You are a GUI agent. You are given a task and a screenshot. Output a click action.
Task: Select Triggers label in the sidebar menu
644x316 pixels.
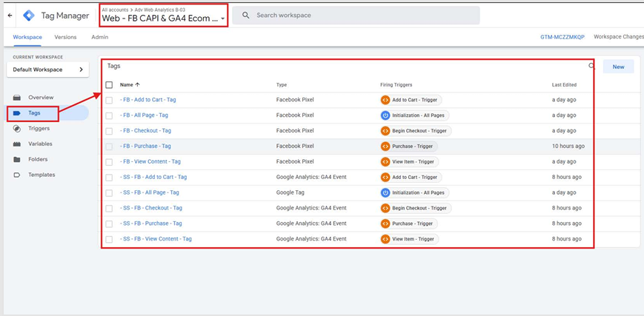click(x=39, y=129)
